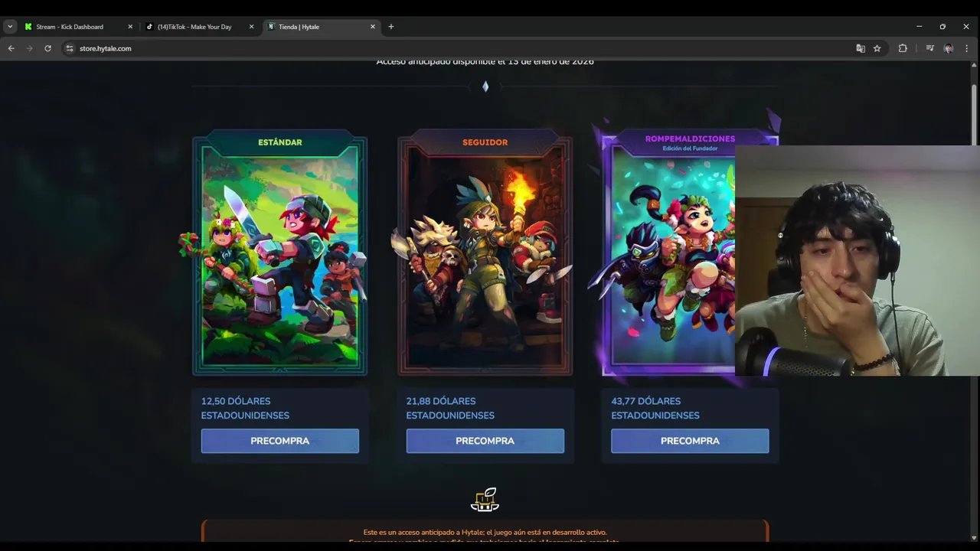
Task: Click the browser forward arrow
Action: pyautogui.click(x=29, y=48)
